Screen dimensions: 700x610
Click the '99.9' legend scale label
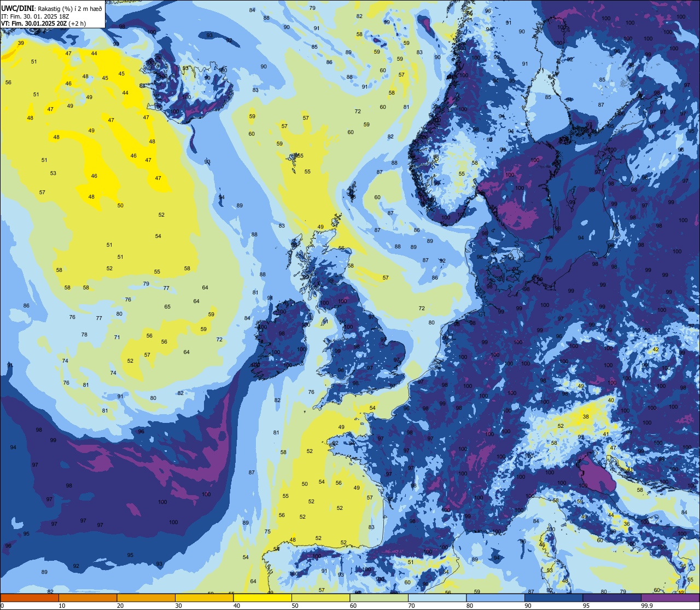[x=647, y=606]
